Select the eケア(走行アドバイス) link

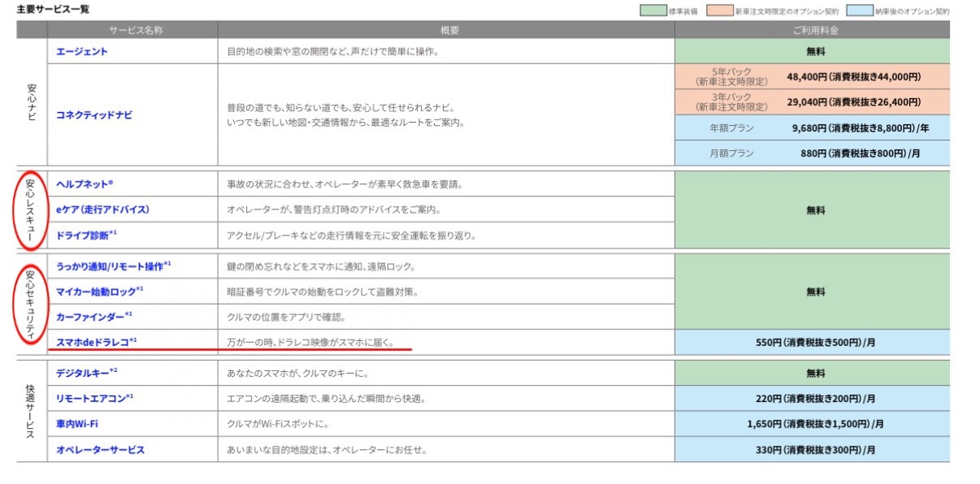coord(102,210)
